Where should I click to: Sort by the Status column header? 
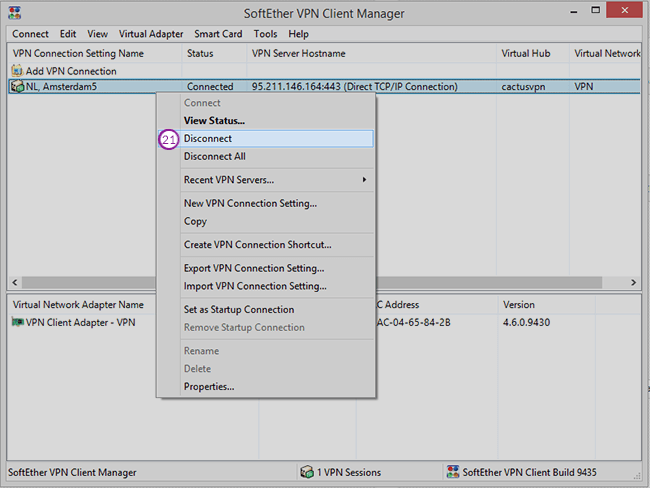(214, 53)
